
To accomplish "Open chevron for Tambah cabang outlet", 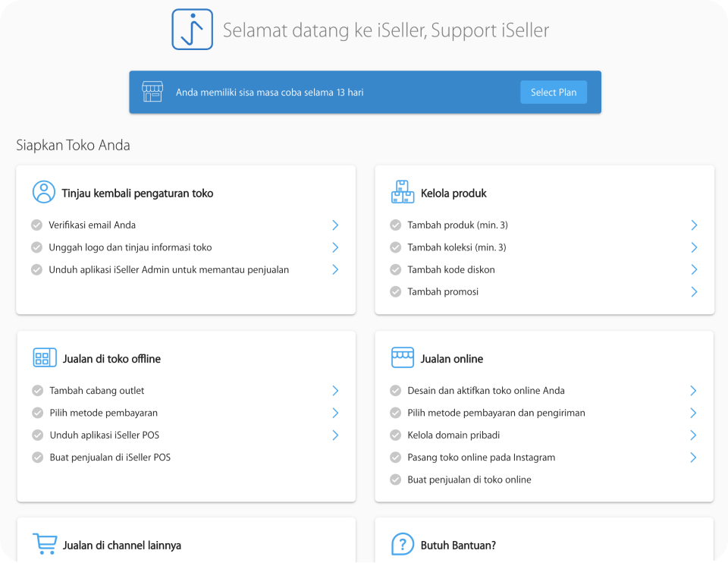I will click(335, 391).
